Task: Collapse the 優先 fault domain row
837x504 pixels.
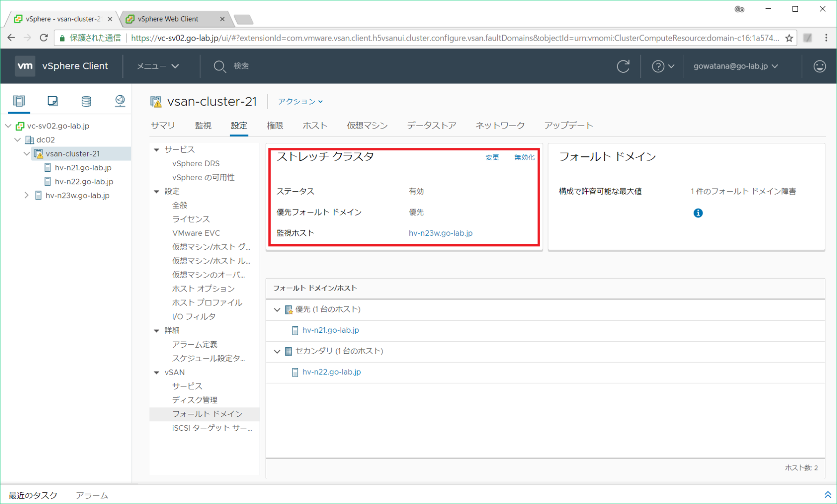Action: point(277,309)
